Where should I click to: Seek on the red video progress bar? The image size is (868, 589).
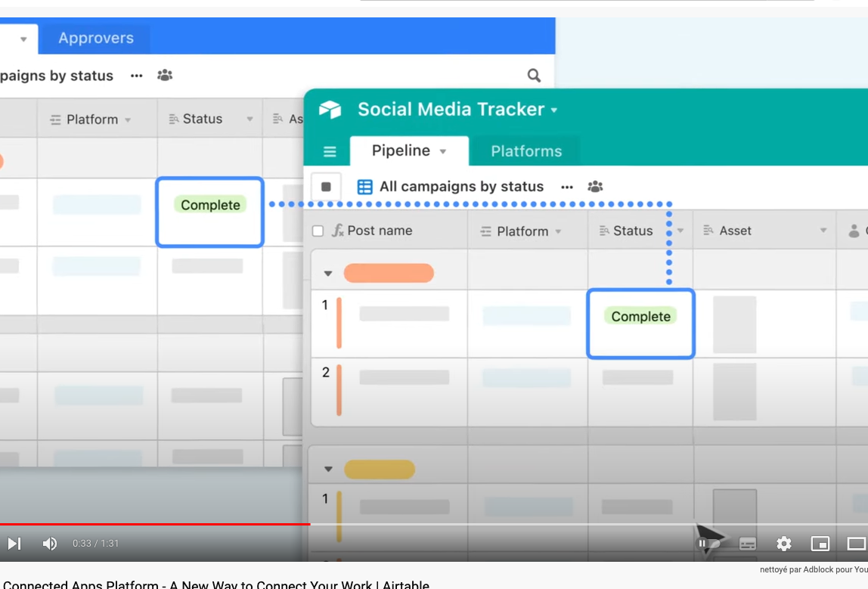pyautogui.click(x=155, y=524)
